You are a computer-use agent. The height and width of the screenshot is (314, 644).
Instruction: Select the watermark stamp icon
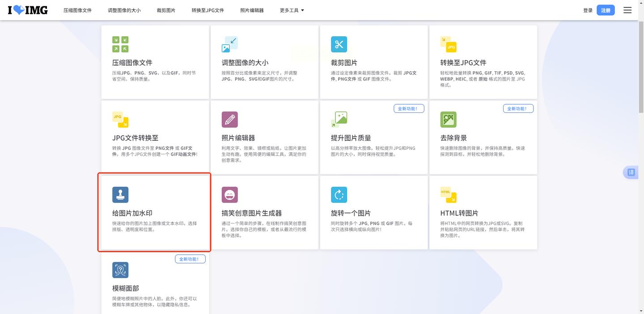coord(120,195)
